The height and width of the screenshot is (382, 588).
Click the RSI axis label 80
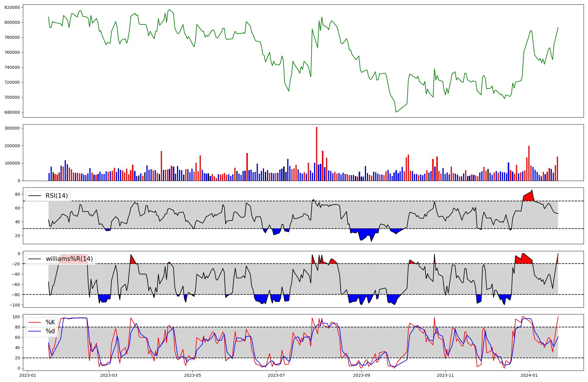click(18, 194)
